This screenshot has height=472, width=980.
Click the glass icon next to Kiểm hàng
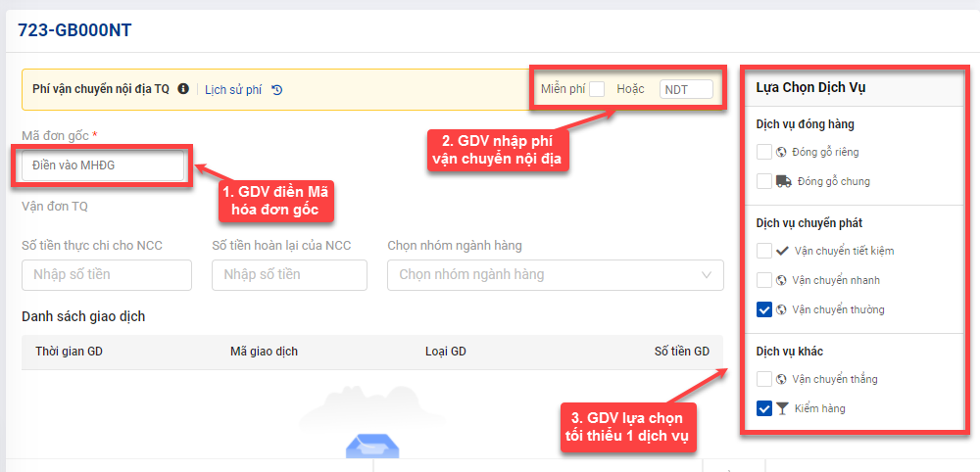[782, 408]
